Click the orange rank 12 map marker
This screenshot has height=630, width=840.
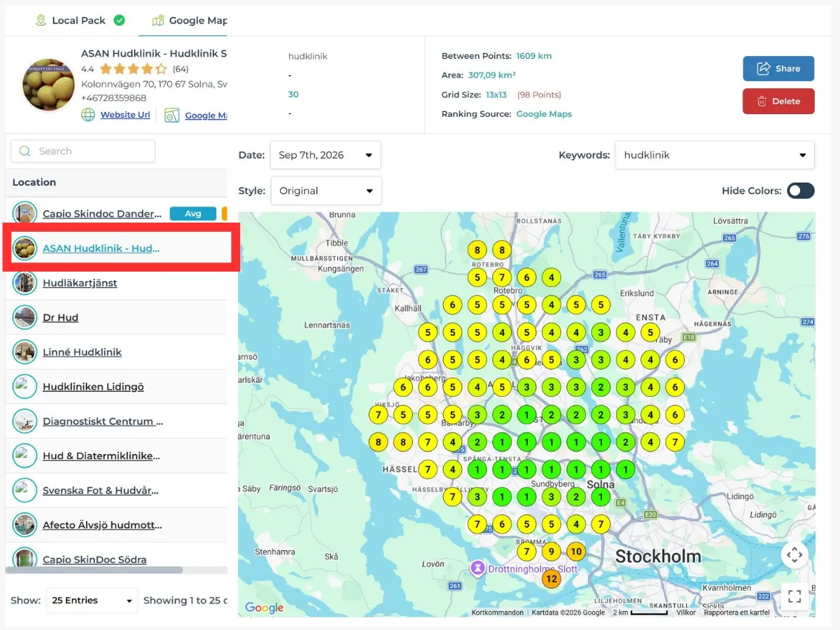pos(552,579)
